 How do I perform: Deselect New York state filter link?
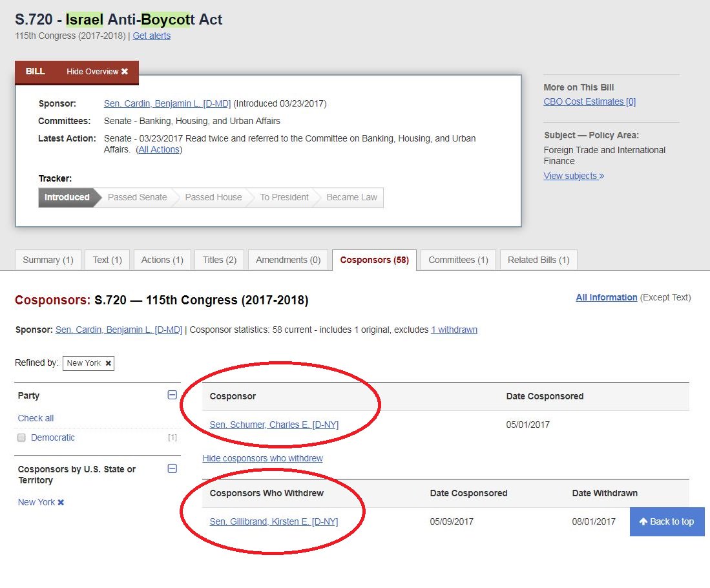pyautogui.click(x=41, y=502)
